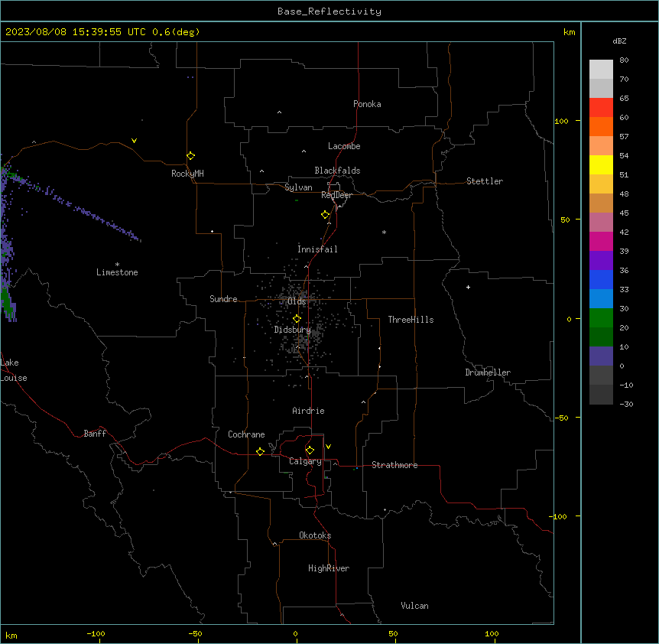Click the white plus marker north of Drumheller
Image resolution: width=659 pixels, height=644 pixels.
pyautogui.click(x=468, y=287)
